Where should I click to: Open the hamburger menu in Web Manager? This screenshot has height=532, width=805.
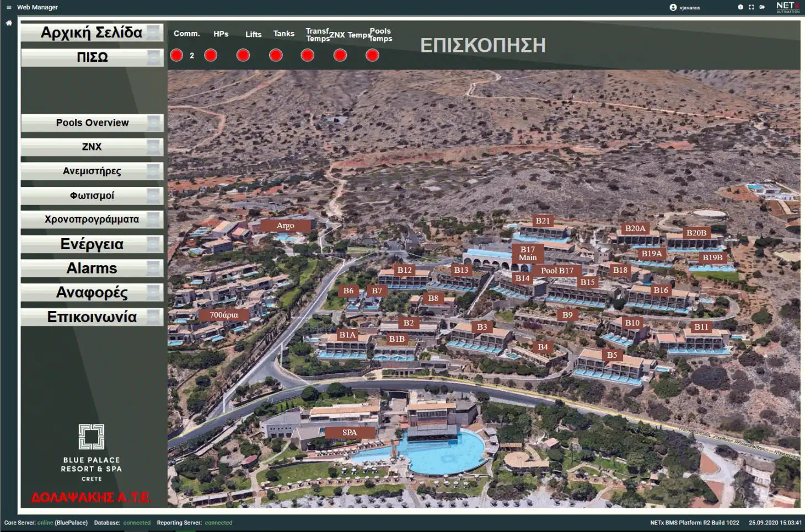pyautogui.click(x=8, y=7)
